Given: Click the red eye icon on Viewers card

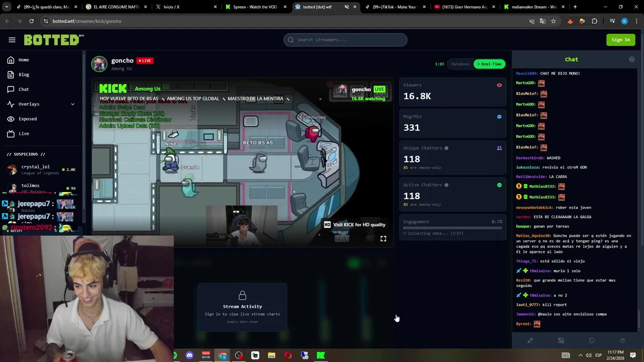Looking at the screenshot, I should point(499,85).
